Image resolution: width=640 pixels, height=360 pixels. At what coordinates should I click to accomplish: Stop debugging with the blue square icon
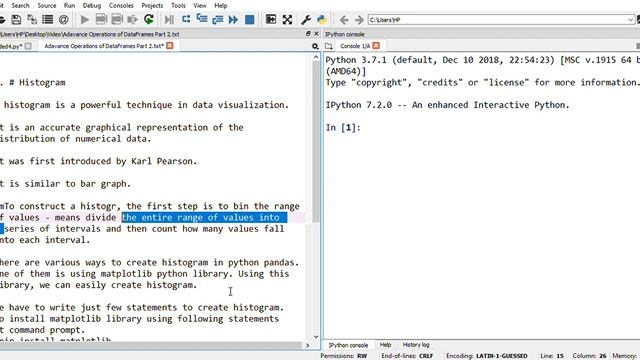(249, 19)
